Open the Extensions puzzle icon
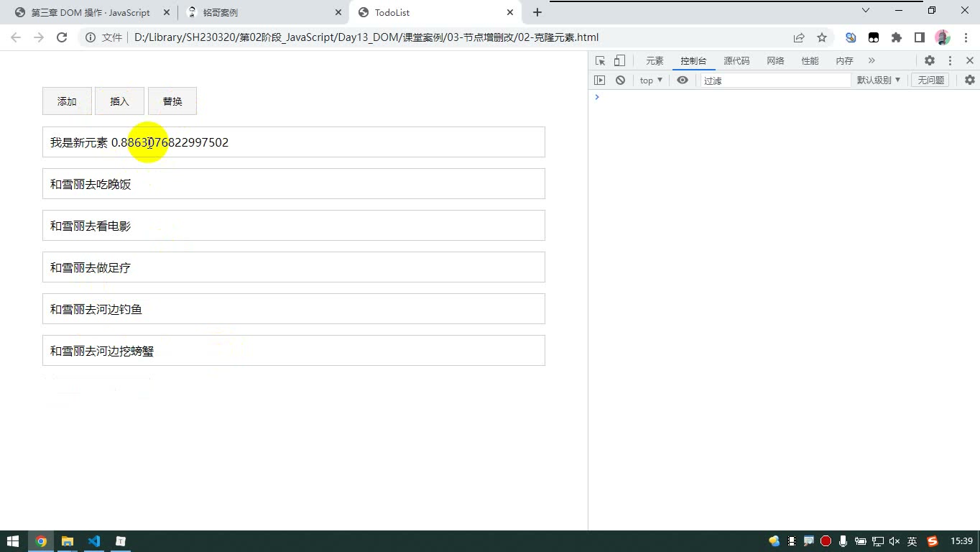 point(897,37)
